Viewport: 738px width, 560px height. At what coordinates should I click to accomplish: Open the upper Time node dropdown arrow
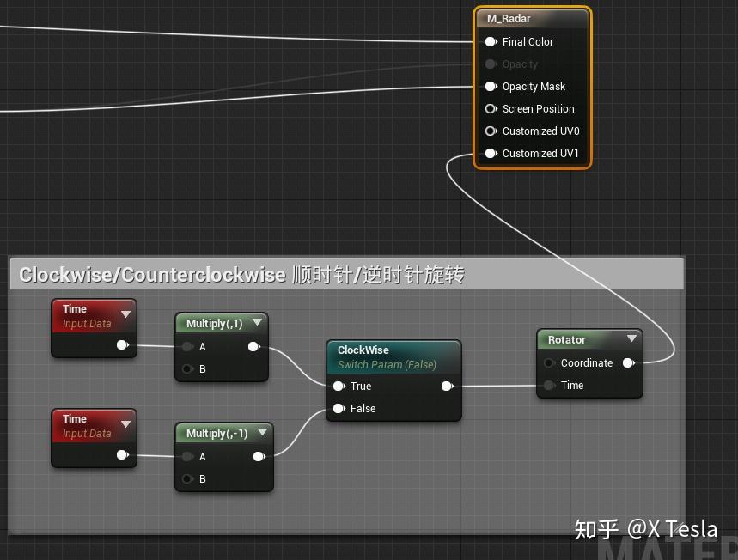[x=125, y=313]
